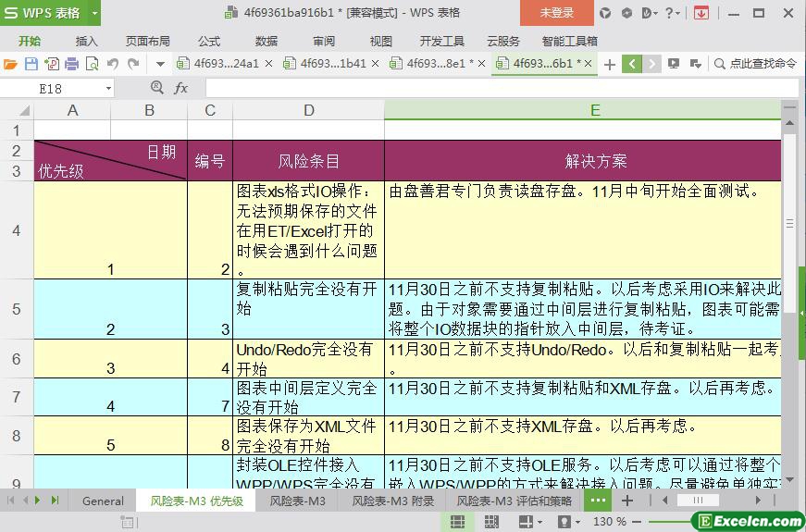This screenshot has width=806, height=532.
Task: Switch to normal grid view in status bar
Action: (x=457, y=522)
